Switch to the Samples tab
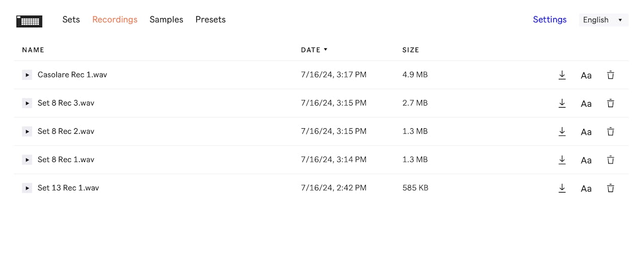644x262 pixels. 166,20
